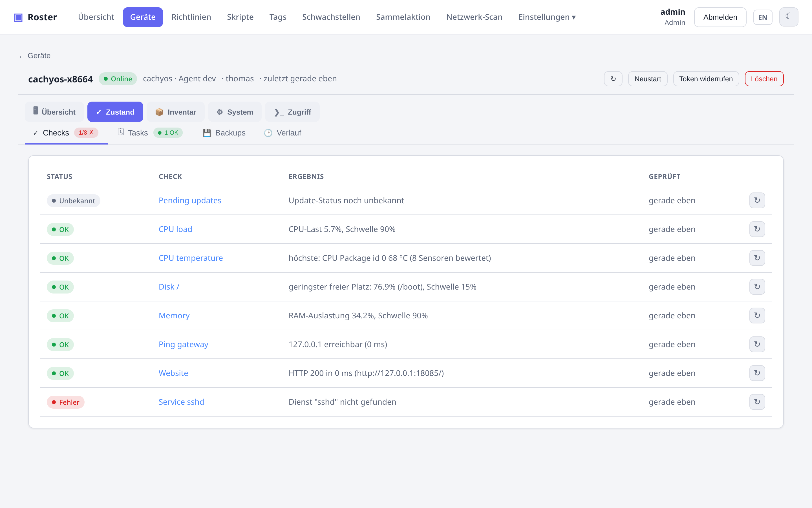Click the Abmelden button

point(720,17)
